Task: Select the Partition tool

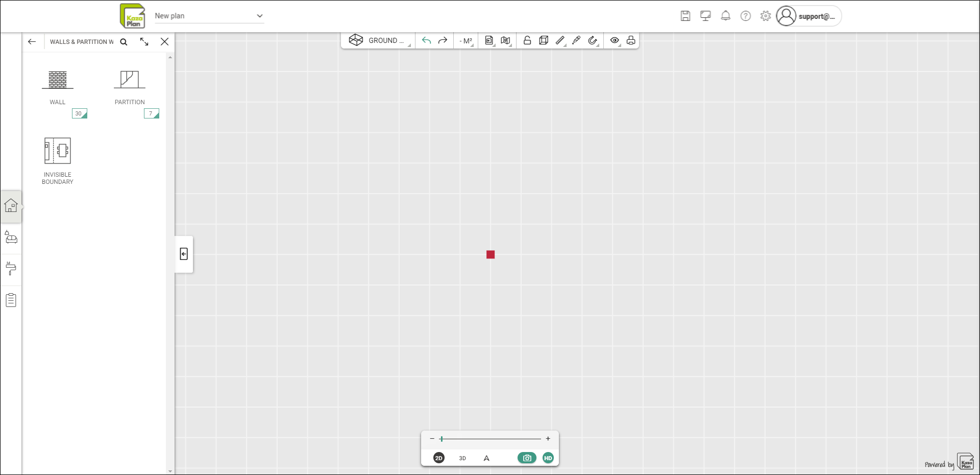Action: pyautogui.click(x=130, y=87)
